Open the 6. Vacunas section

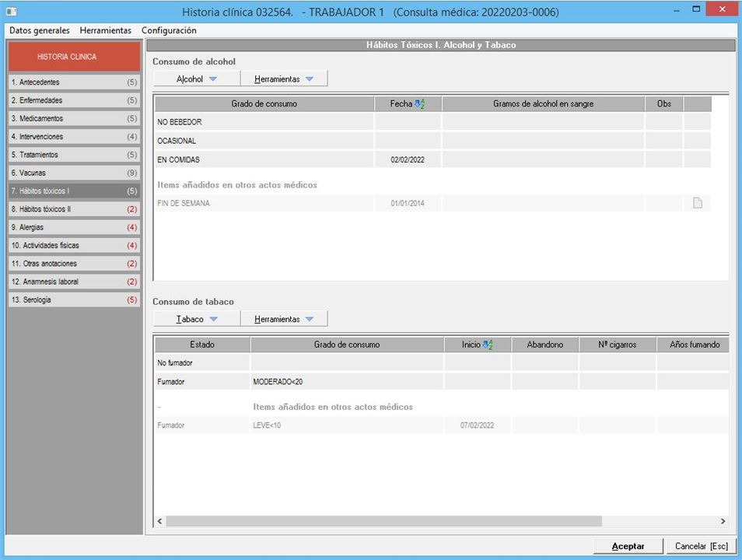(74, 173)
